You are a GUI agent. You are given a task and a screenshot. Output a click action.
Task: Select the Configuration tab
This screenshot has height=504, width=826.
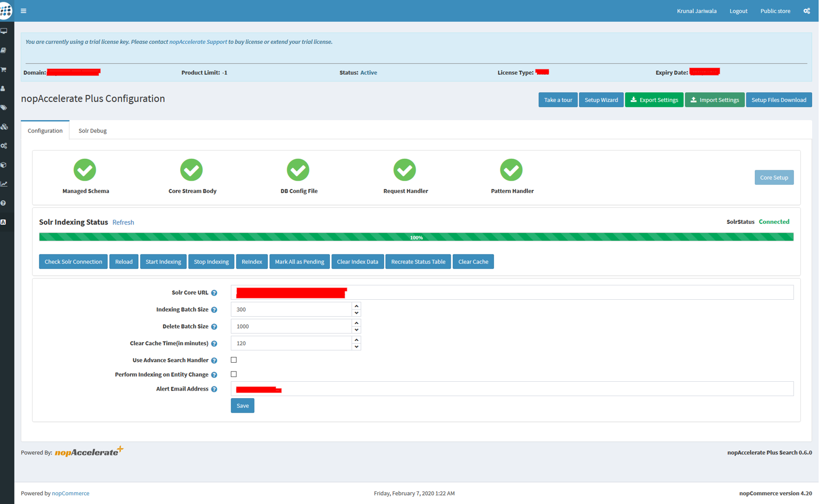click(x=45, y=131)
